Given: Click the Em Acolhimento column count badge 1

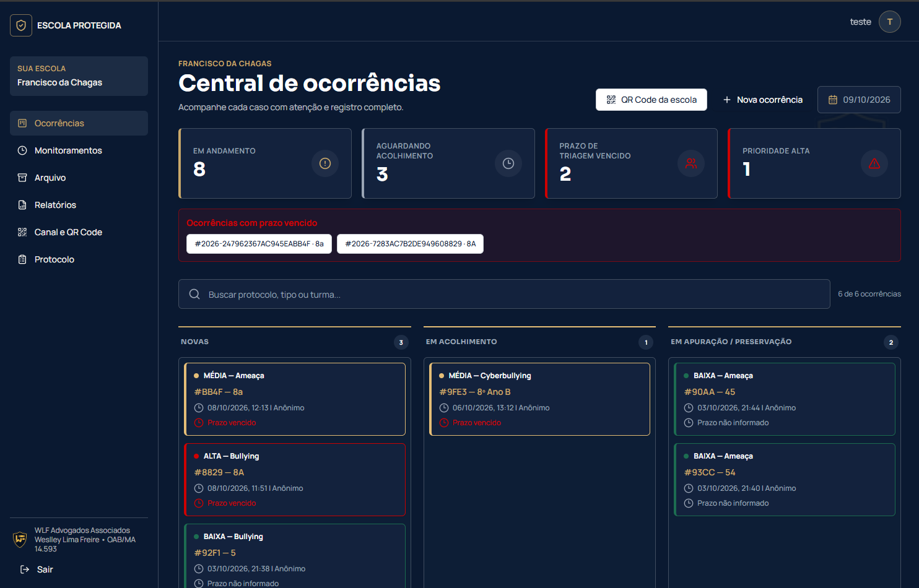Looking at the screenshot, I should (646, 342).
